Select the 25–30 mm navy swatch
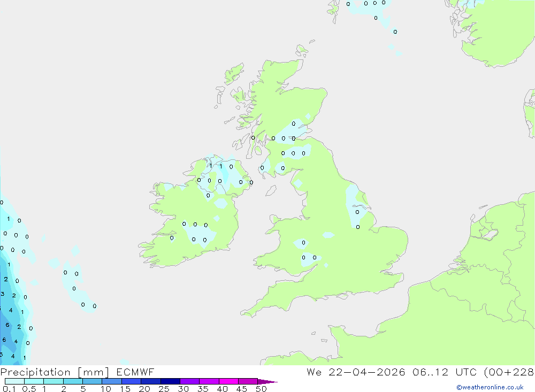The width and height of the screenshot is (535, 392). click(x=170, y=381)
